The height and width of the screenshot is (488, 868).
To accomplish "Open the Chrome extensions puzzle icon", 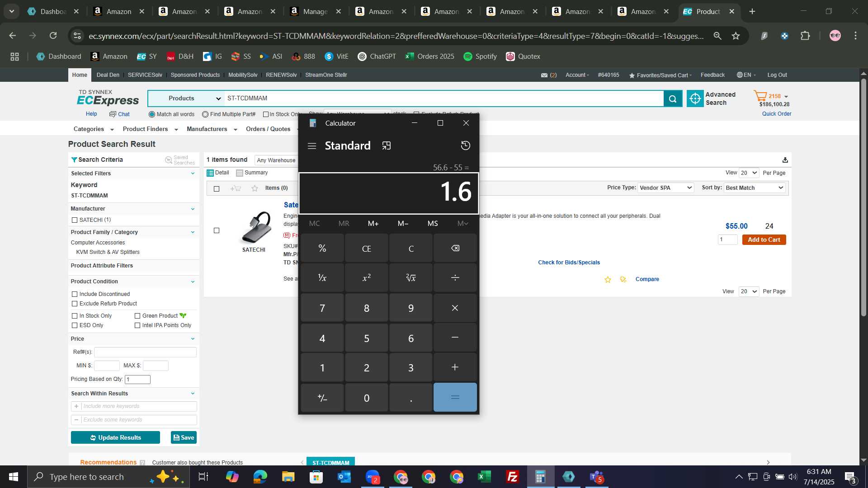I will click(x=805, y=36).
